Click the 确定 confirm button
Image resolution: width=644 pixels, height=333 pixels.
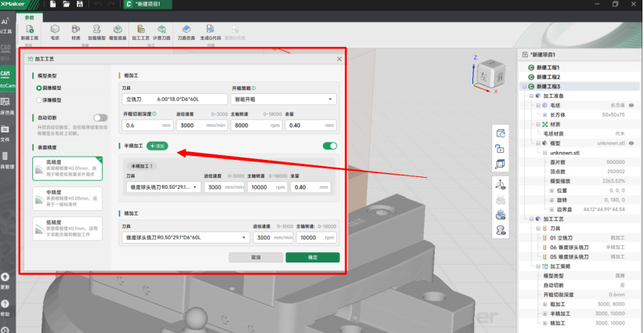pos(312,257)
